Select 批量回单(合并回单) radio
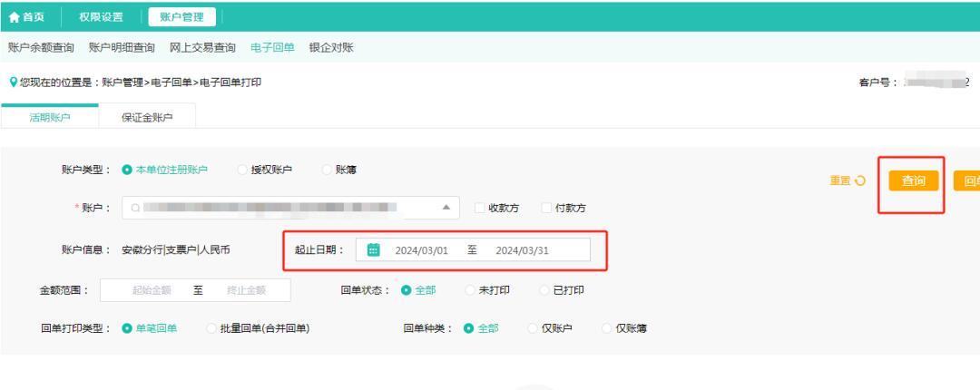This screenshot has width=980, height=390. tap(211, 328)
